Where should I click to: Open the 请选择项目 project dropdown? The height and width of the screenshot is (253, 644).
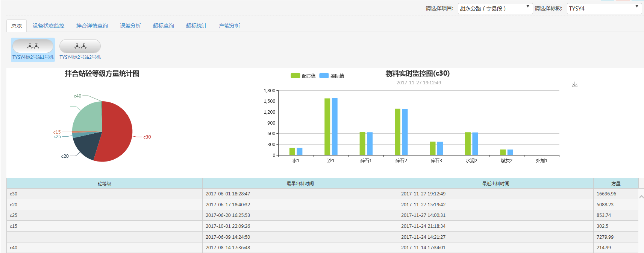tap(495, 9)
